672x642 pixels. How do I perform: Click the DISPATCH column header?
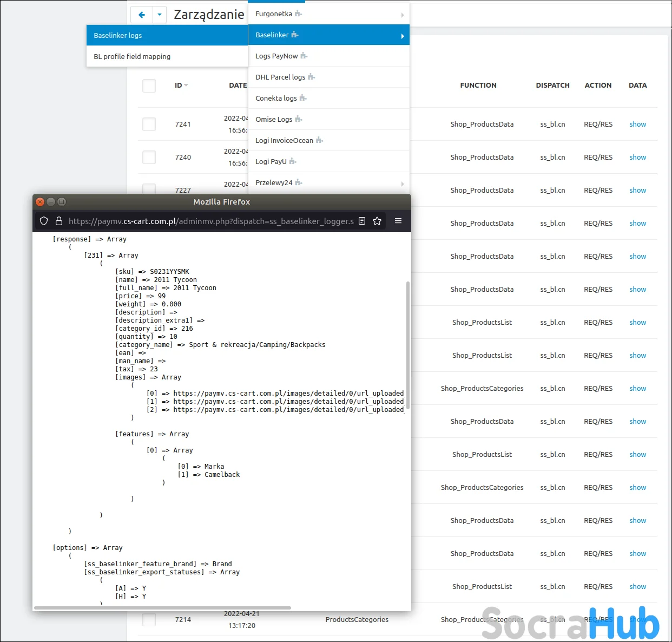click(553, 86)
